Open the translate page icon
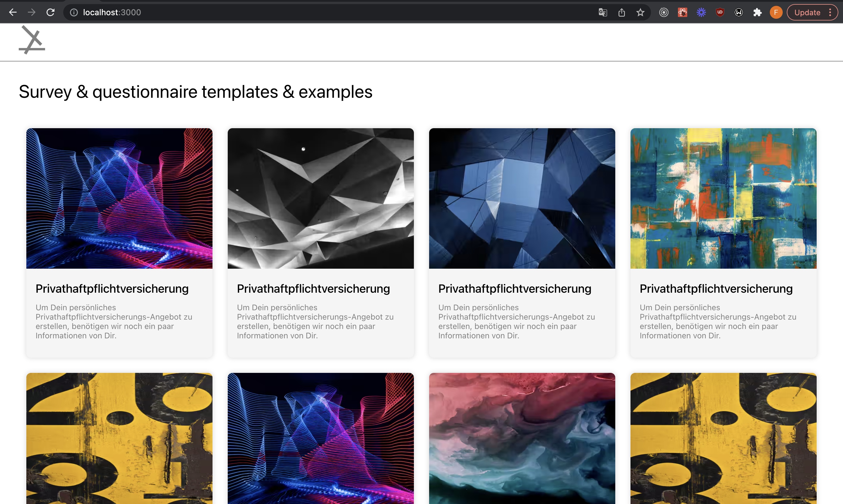843x504 pixels. coord(602,13)
